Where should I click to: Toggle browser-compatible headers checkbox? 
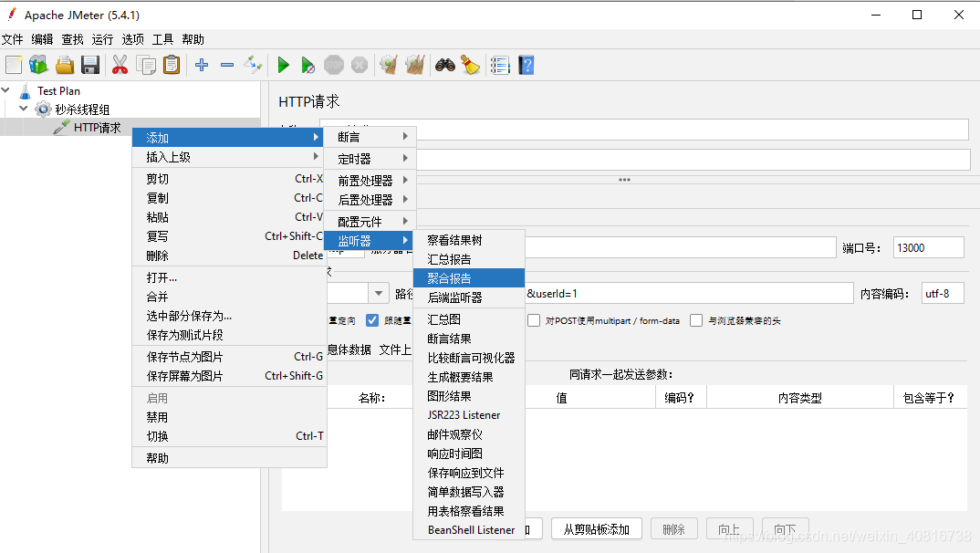point(696,320)
